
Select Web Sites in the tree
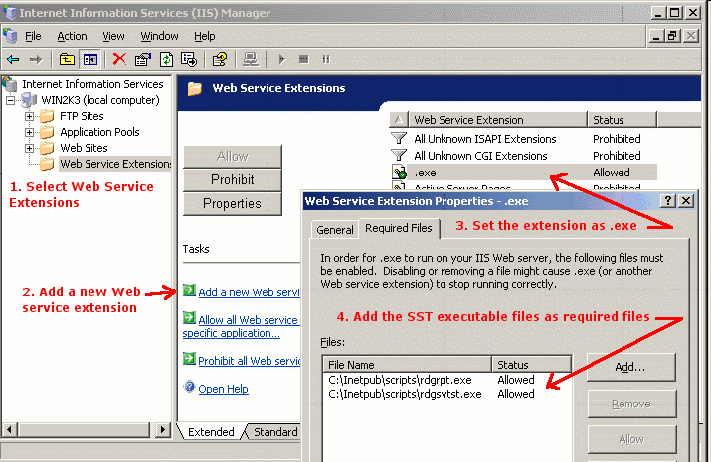pos(84,148)
